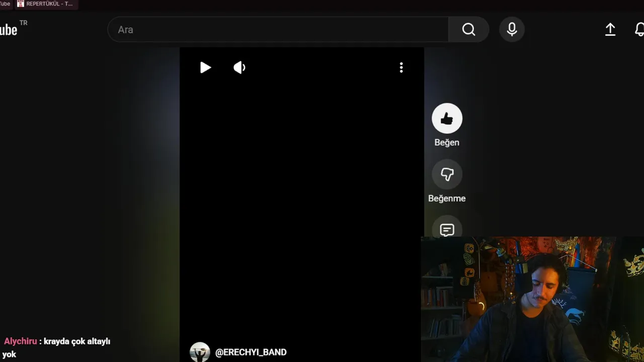Viewport: 644px width, 362px height.
Task: Click the Alychiru chat username
Action: point(20,341)
